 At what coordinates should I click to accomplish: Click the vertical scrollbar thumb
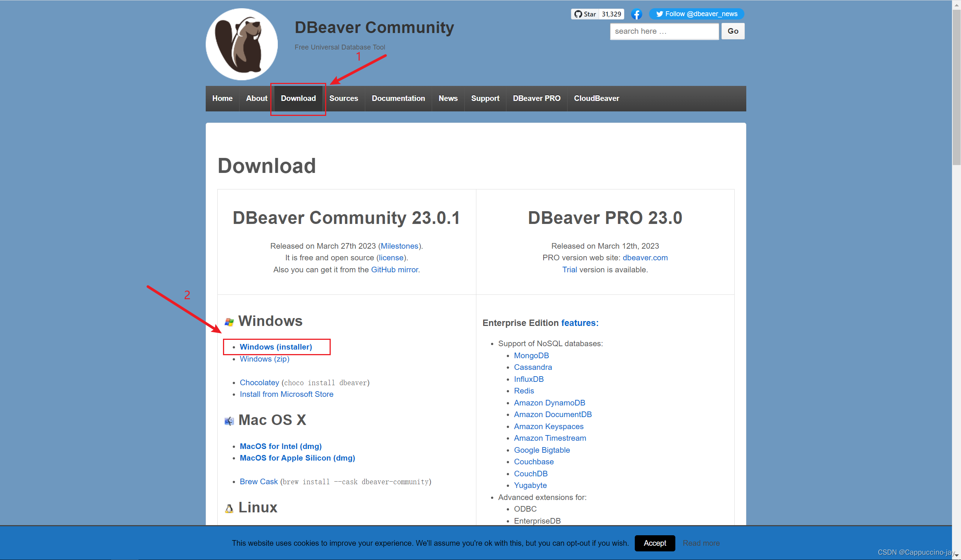(x=956, y=88)
